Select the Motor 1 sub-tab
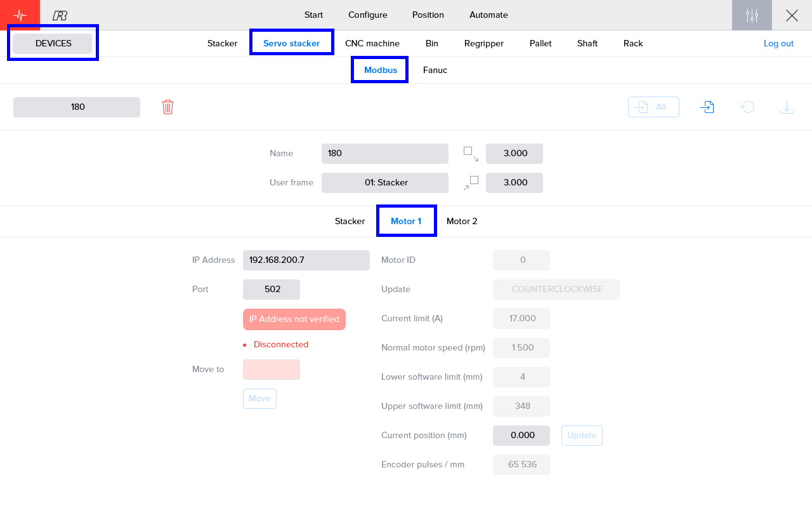 (406, 221)
